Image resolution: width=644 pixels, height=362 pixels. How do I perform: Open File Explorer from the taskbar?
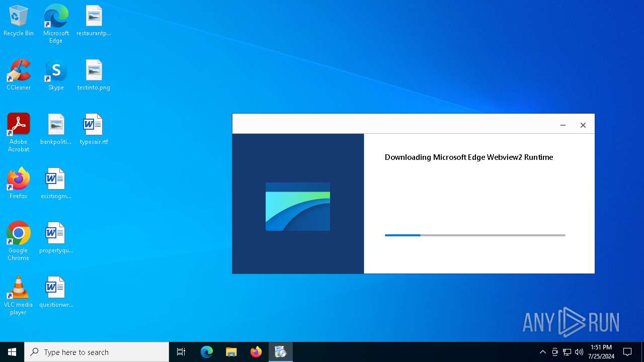pos(231,352)
